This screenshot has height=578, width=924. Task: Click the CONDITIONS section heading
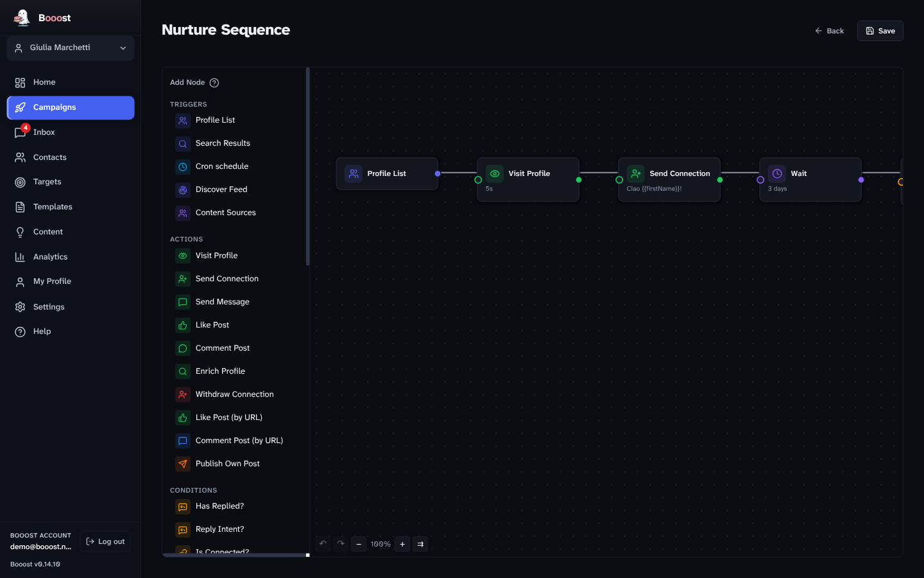coord(194,490)
